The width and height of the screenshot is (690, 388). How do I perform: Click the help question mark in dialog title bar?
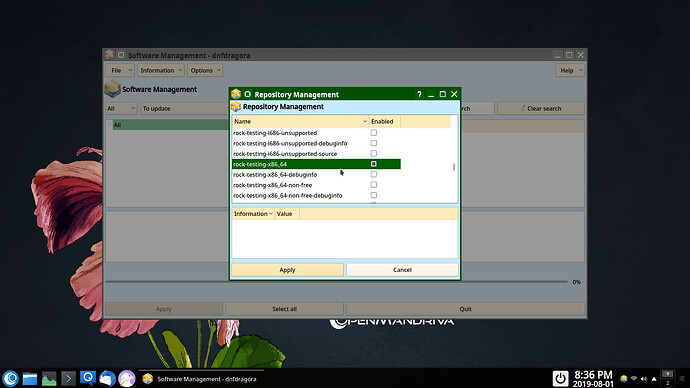[x=419, y=94]
